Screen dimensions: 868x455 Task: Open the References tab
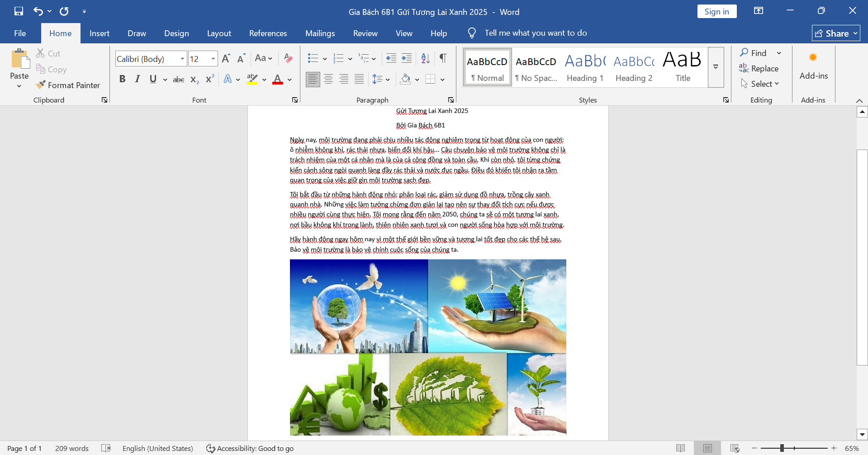268,33
